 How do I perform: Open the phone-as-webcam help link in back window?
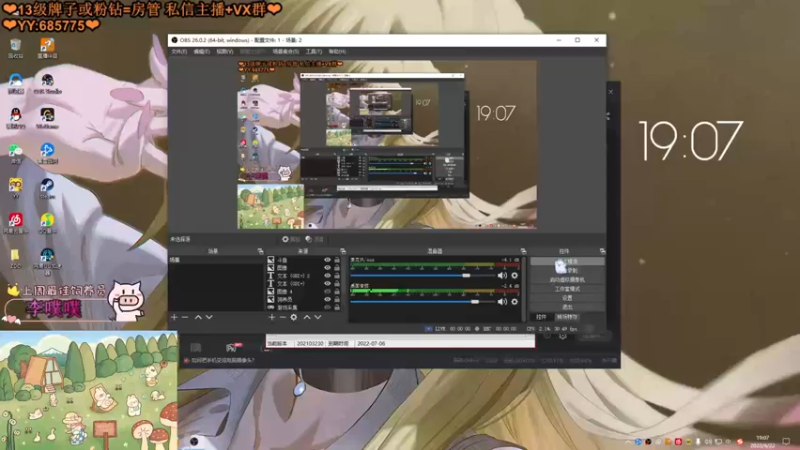click(222, 360)
